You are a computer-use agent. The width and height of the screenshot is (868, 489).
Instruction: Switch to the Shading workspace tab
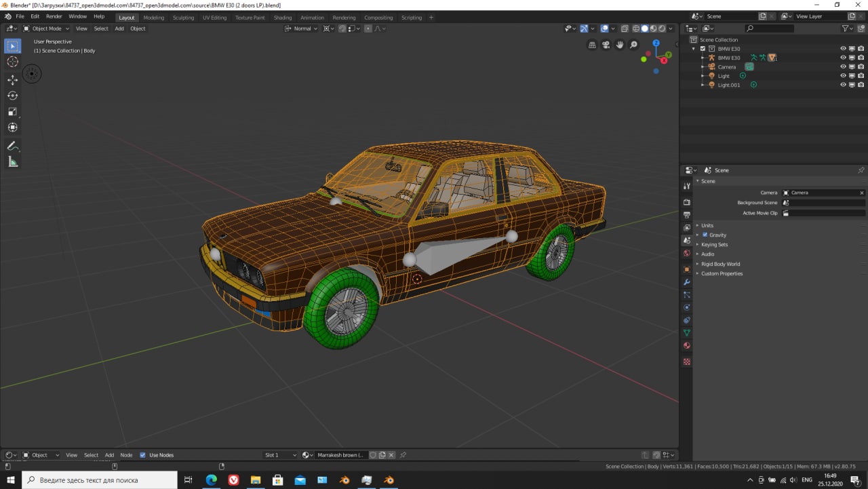(x=282, y=18)
